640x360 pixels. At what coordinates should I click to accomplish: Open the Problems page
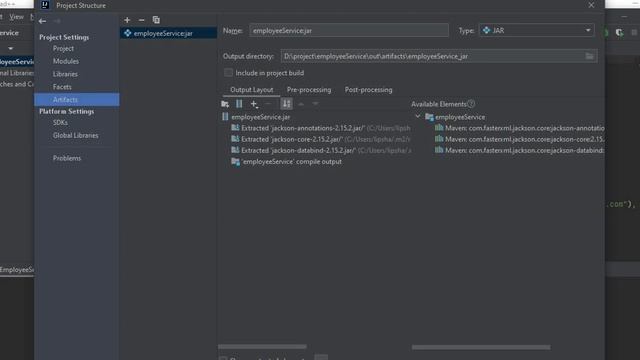pos(67,158)
